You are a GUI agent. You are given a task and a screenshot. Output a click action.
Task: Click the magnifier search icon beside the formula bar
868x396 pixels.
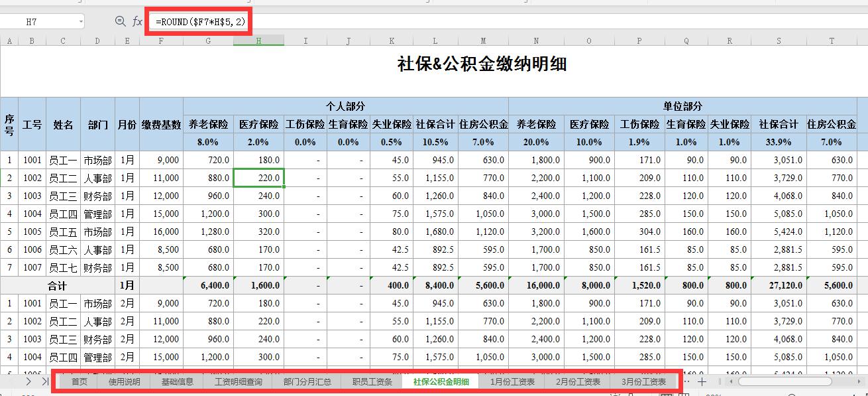click(119, 21)
